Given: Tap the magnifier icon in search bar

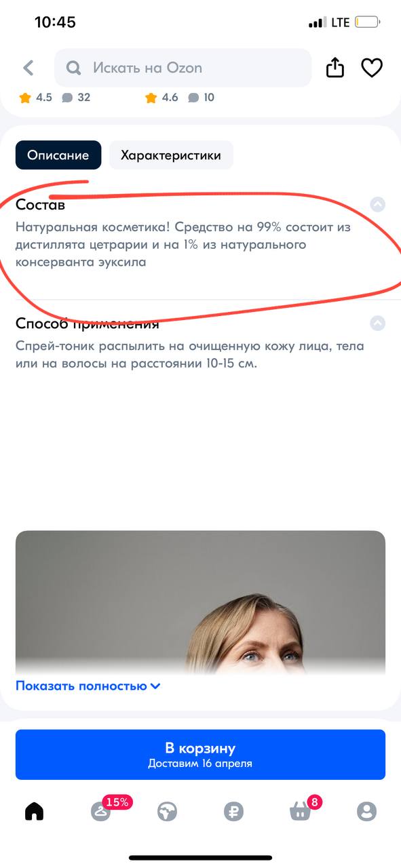Looking at the screenshot, I should pos(74,68).
